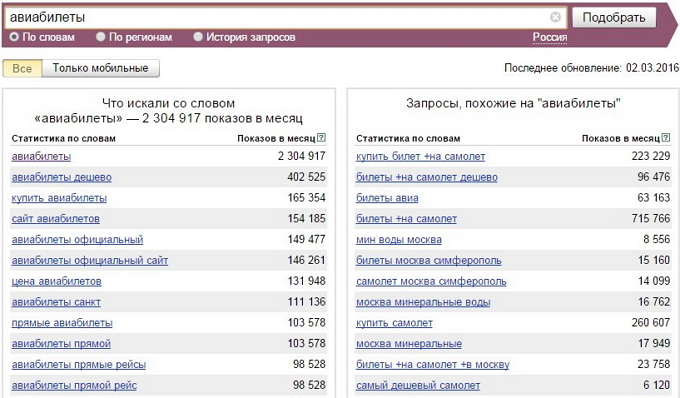Open the 'прямые авиабилеты' link
The height and width of the screenshot is (398, 680).
(62, 323)
